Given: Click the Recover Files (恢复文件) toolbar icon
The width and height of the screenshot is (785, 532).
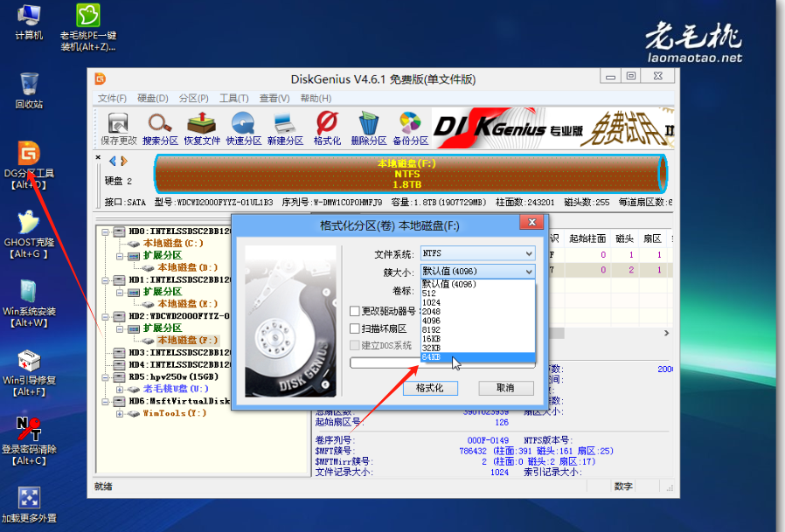Looking at the screenshot, I should (202, 128).
